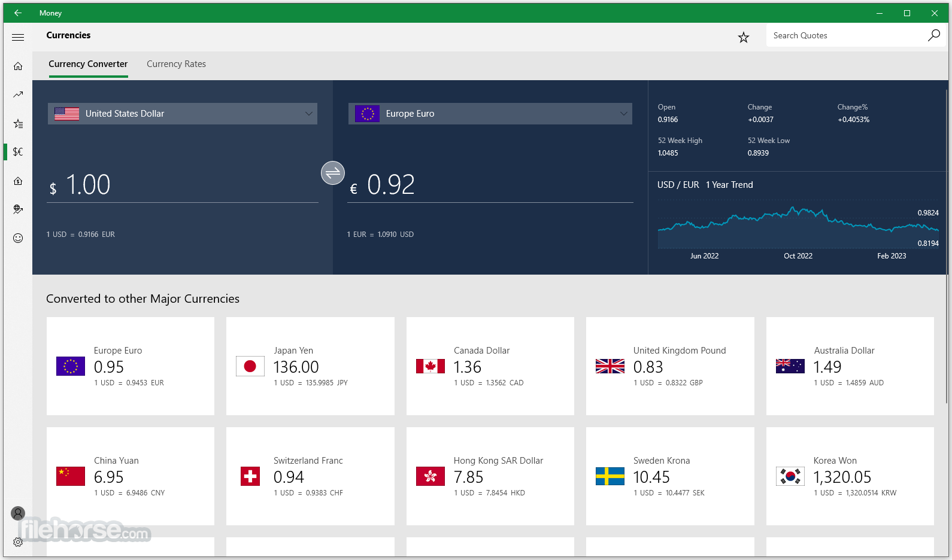
Task: Select the China Yuan 6.95 value
Action: (109, 477)
